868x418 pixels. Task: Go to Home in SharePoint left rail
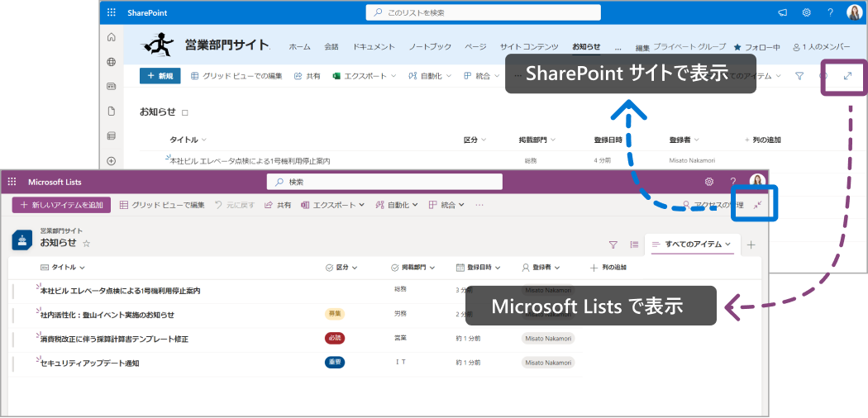point(112,37)
